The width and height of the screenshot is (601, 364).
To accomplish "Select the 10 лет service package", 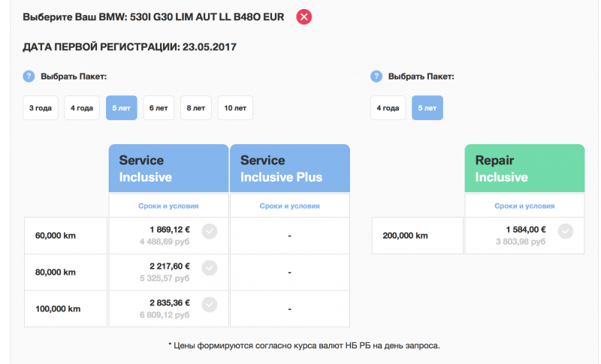I will coord(235,108).
